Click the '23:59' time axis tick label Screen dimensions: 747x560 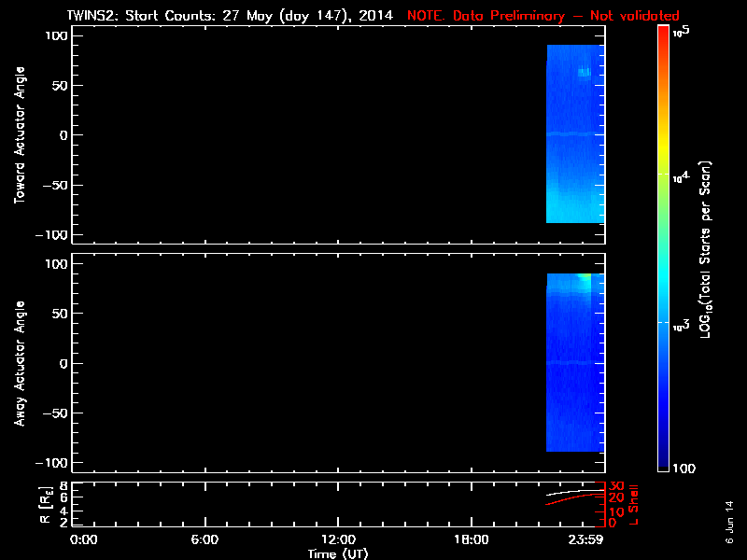pyautogui.click(x=587, y=539)
